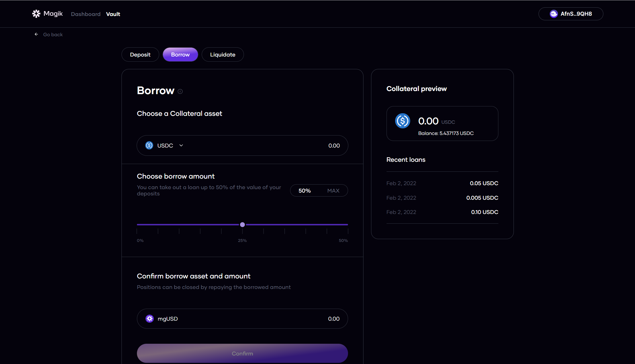Viewport: 635px width, 364px height.
Task: Click the wallet avatar icon in header
Action: (x=553, y=14)
